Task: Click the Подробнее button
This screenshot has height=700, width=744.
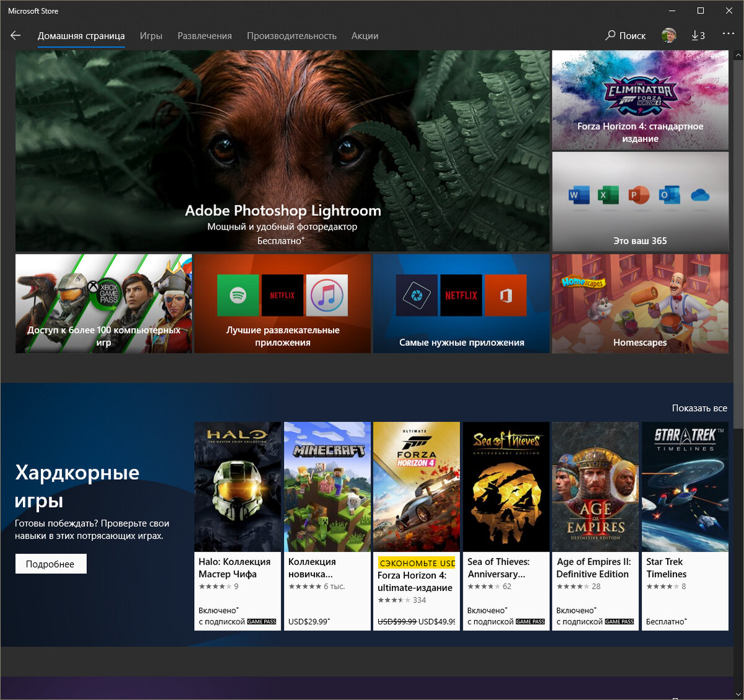Action: [x=51, y=564]
